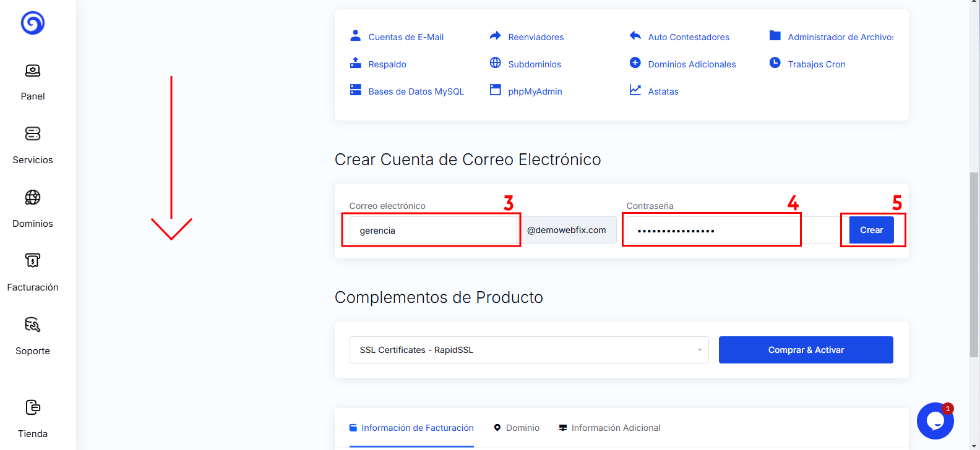The width and height of the screenshot is (980, 450).
Task: Click the Comprar & Activar button
Action: point(806,350)
